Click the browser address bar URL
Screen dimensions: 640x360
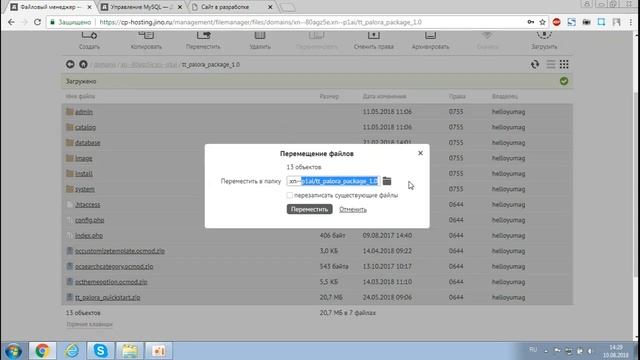260,22
